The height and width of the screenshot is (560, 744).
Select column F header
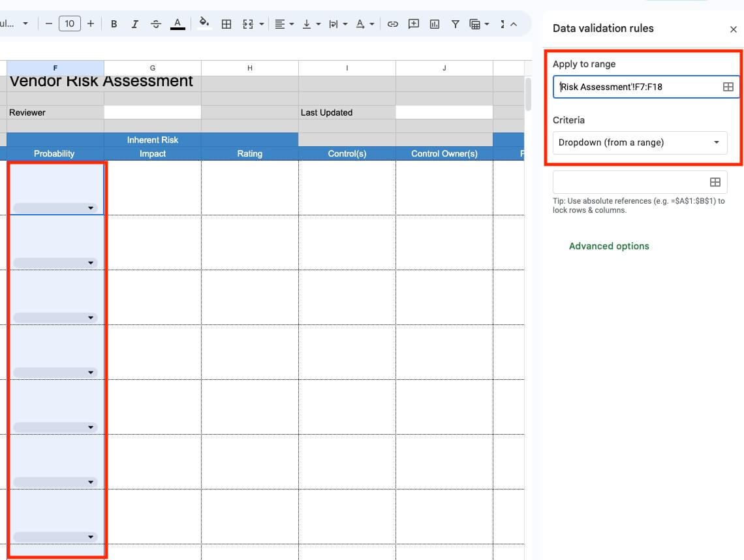tap(55, 68)
